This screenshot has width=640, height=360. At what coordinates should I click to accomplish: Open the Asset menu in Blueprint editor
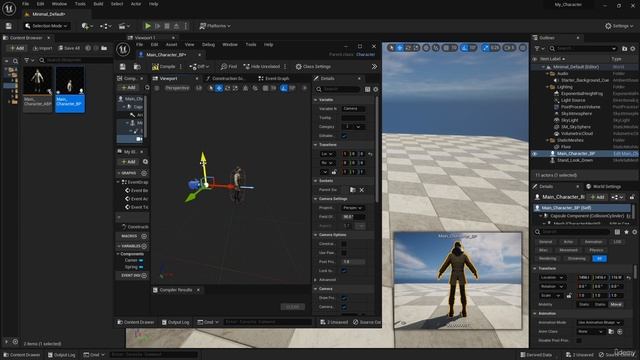coord(171,44)
